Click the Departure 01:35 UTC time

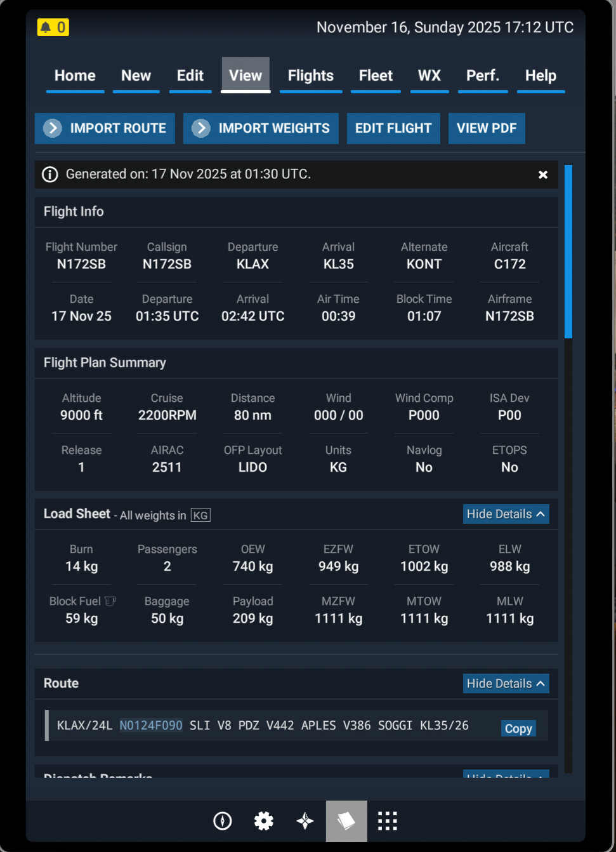coord(167,316)
